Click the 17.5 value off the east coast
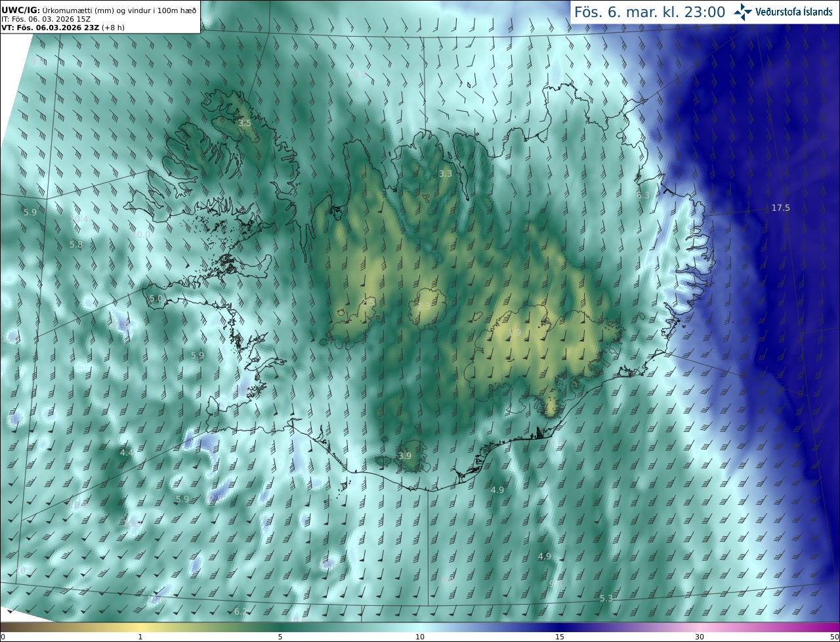This screenshot has width=840, height=642. click(x=780, y=208)
